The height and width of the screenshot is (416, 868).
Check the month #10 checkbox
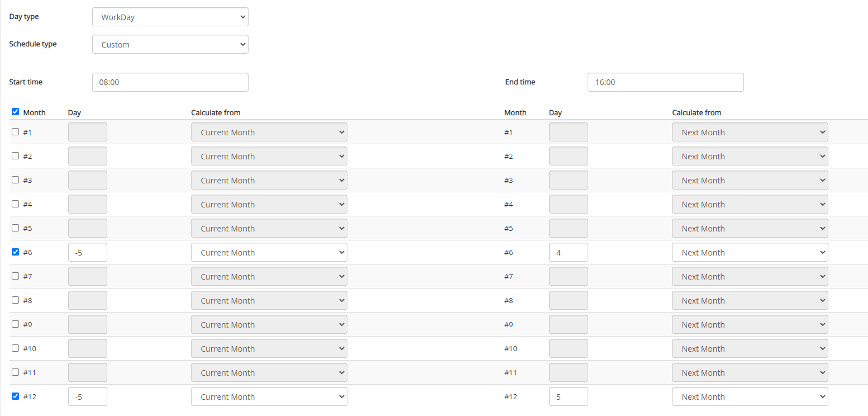click(15, 348)
